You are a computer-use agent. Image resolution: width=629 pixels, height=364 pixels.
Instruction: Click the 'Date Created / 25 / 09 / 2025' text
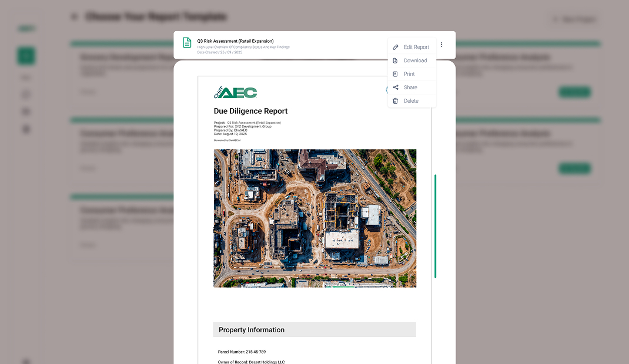220,52
